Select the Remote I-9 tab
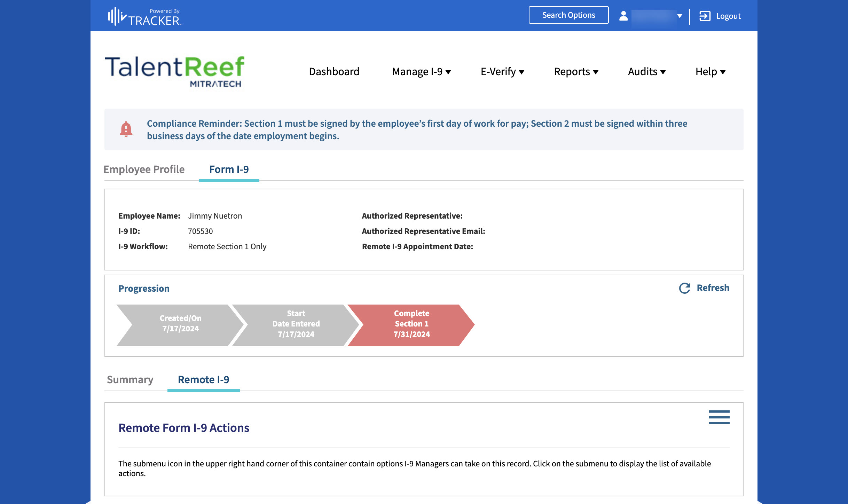The width and height of the screenshot is (848, 504). tap(204, 380)
